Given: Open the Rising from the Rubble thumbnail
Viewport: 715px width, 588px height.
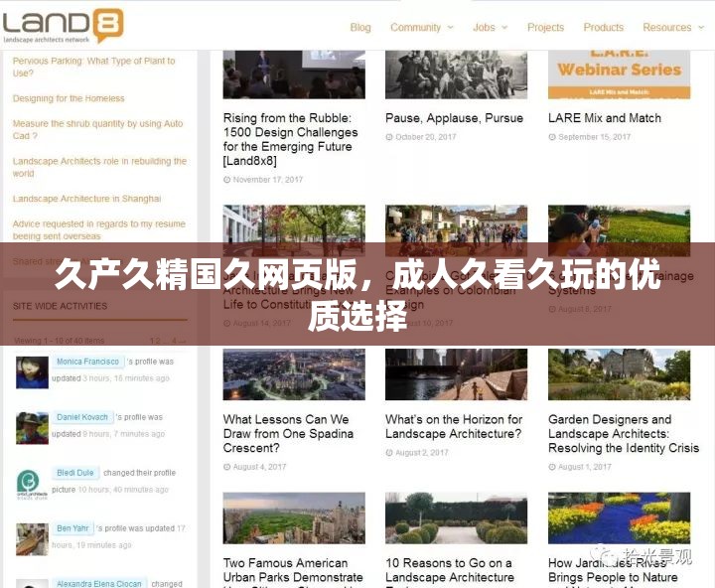Looking at the screenshot, I should 294,74.
